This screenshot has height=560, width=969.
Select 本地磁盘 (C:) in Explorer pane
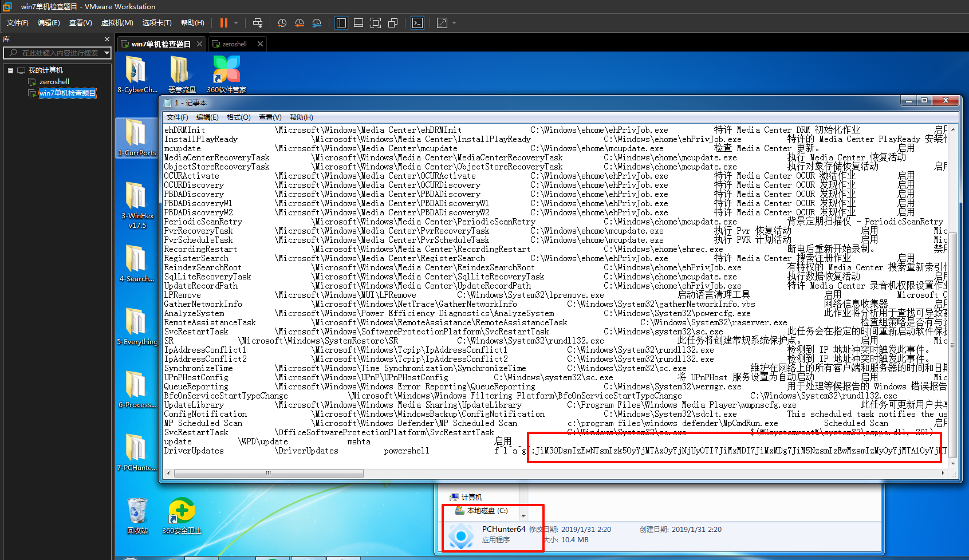[x=482, y=511]
